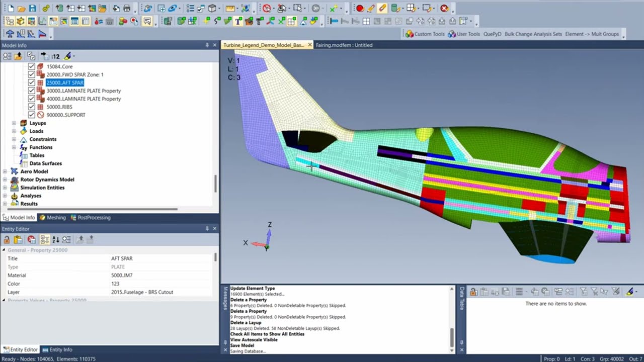644x362 pixels.
Task: Click the Print icon in top toolbar
Action: [126, 9]
